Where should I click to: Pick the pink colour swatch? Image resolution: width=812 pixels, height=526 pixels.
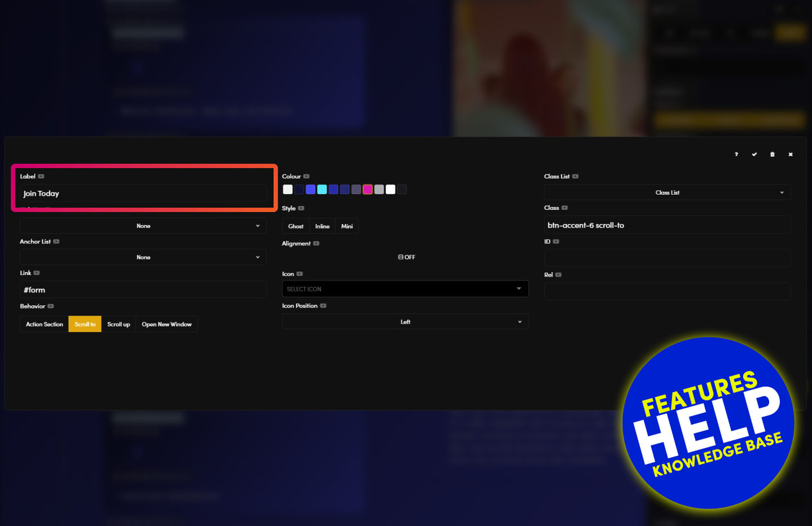(x=368, y=189)
